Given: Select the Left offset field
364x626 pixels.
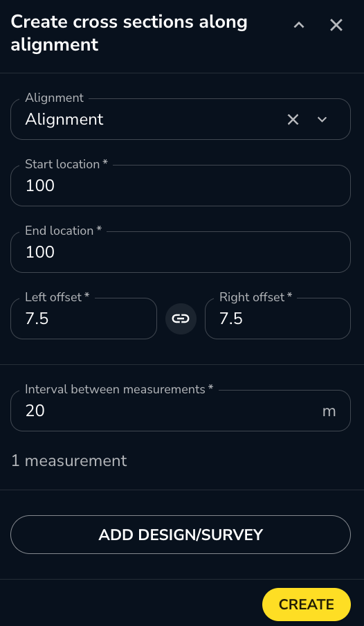Looking at the screenshot, I should coord(84,319).
